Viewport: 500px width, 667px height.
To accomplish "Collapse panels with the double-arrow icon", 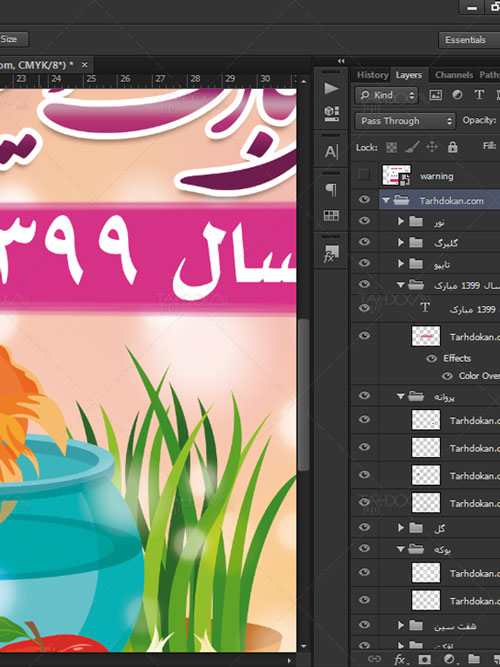I will tap(341, 61).
